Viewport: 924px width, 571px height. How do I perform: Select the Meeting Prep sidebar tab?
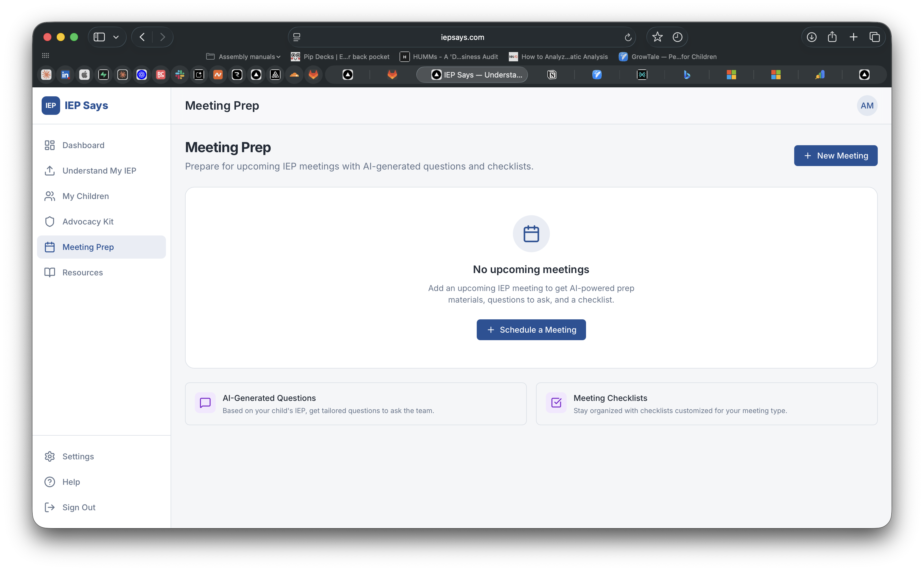(88, 247)
